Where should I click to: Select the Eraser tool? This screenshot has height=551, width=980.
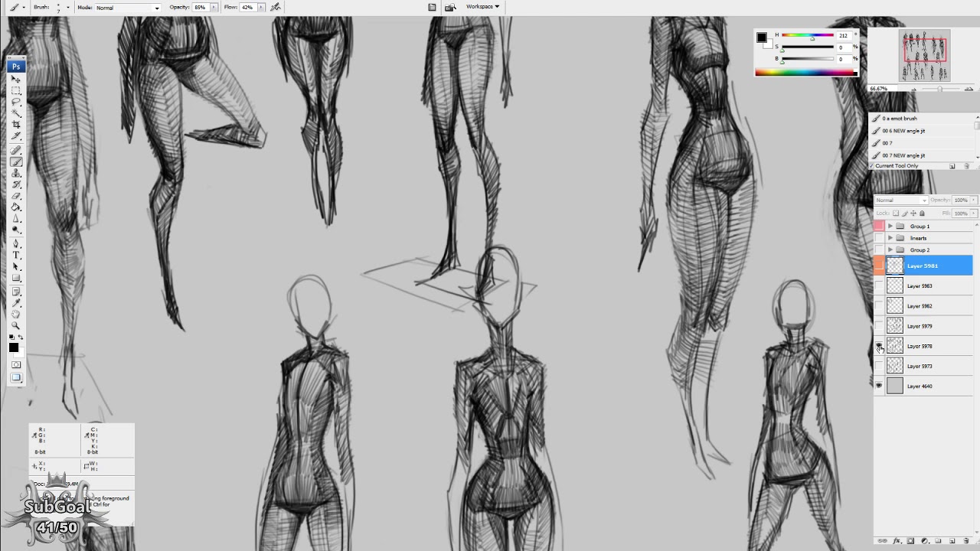[x=15, y=196]
